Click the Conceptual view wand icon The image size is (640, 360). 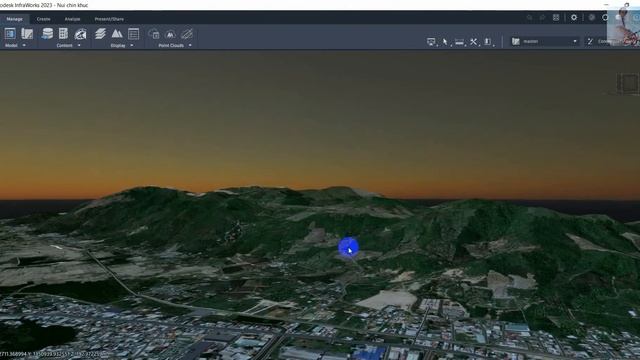click(x=590, y=41)
